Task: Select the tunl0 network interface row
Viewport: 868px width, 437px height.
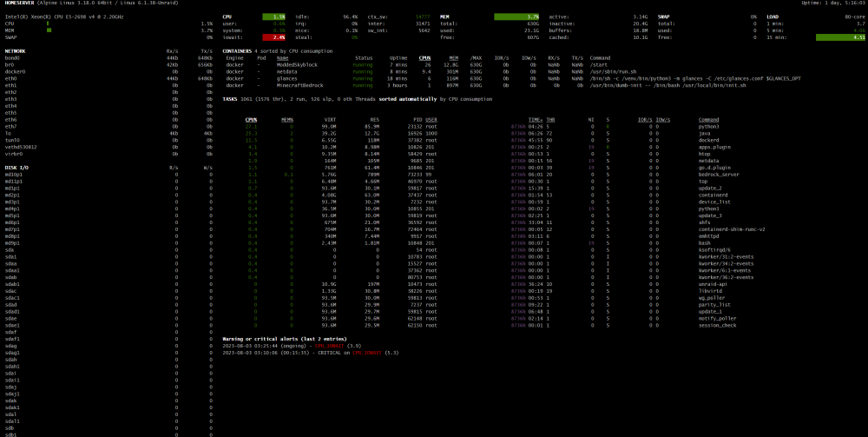Action: (x=108, y=140)
